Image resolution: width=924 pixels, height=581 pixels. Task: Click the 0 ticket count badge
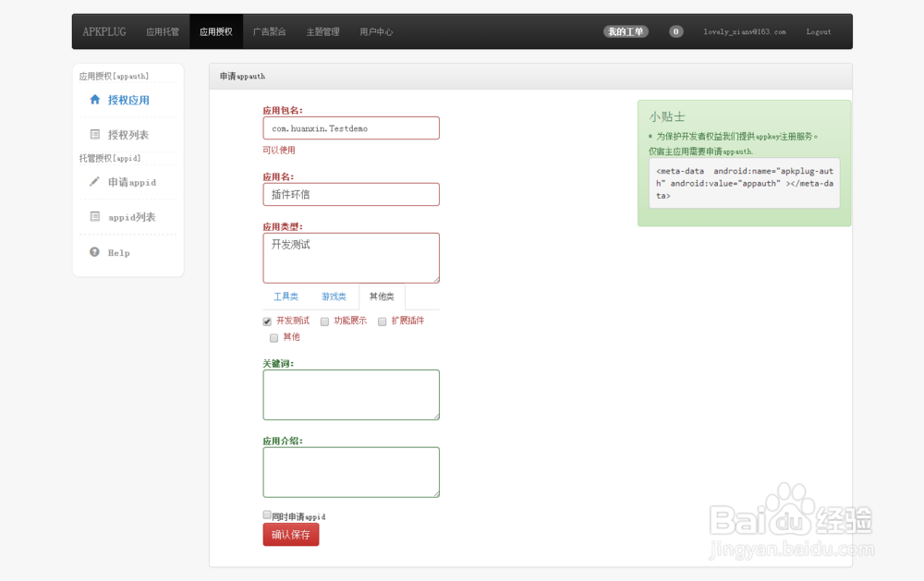coord(676,31)
